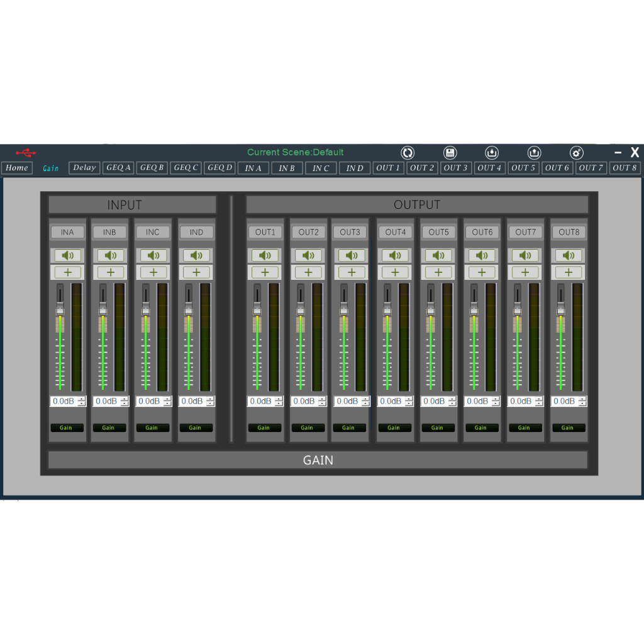The width and height of the screenshot is (644, 644).
Task: Open the GEQ D tab
Action: 219,167
